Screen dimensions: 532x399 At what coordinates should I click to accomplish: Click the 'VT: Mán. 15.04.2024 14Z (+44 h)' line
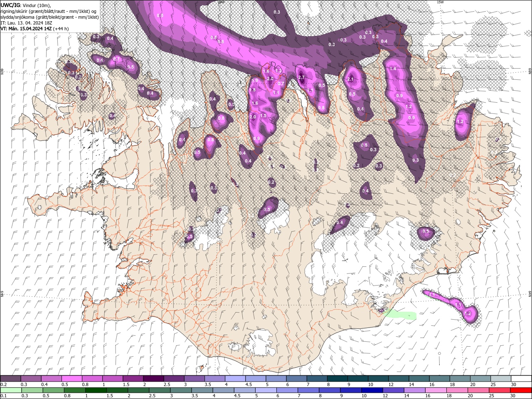(x=35, y=29)
